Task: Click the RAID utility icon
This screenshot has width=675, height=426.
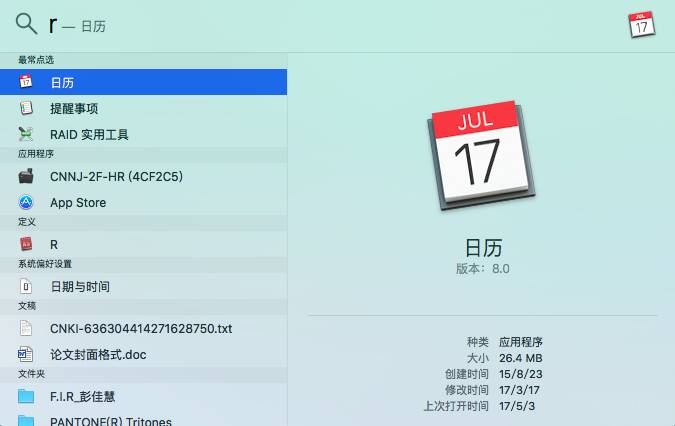Action: coord(26,134)
